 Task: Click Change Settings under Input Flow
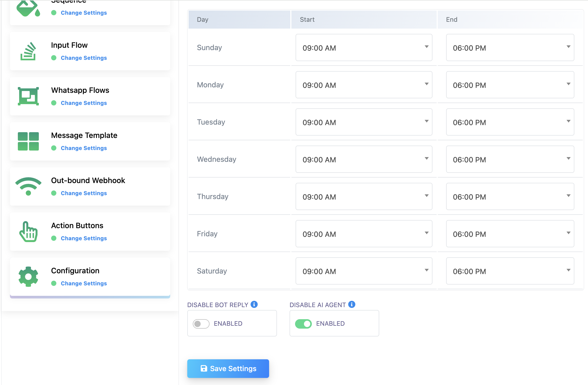click(84, 58)
